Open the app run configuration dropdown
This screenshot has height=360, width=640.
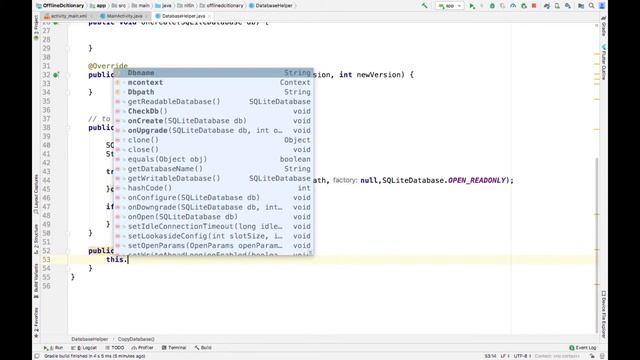450,6
